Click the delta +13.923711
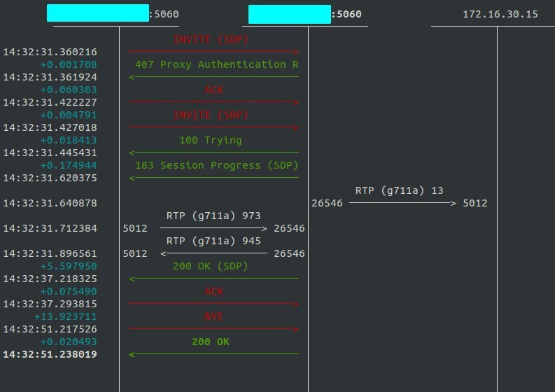The image size is (555, 392). pyautogui.click(x=66, y=316)
